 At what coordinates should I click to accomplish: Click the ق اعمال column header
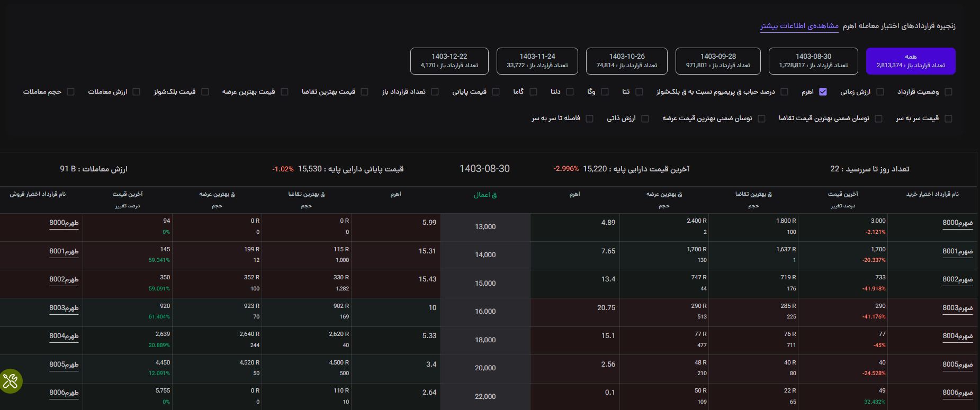[x=485, y=195]
